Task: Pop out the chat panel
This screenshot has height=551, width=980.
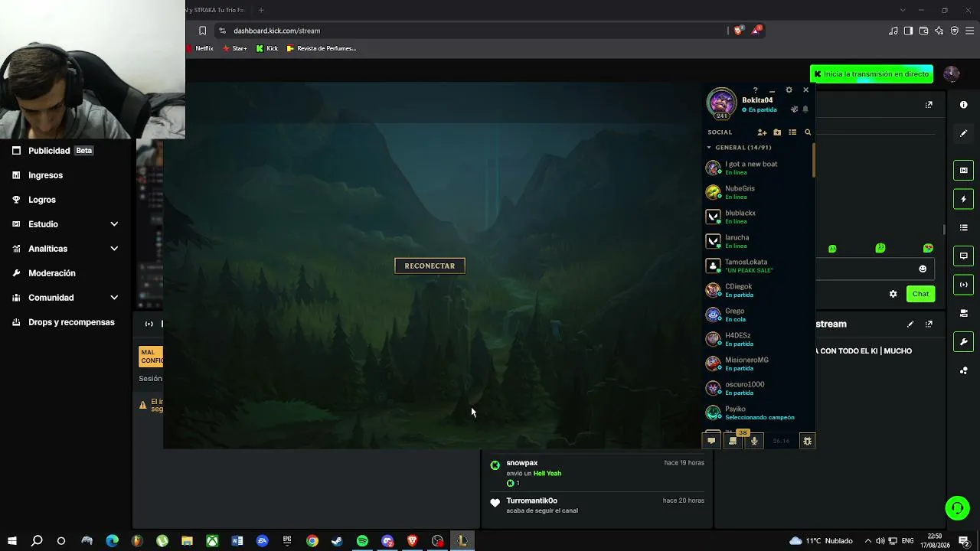Action: coord(929,105)
